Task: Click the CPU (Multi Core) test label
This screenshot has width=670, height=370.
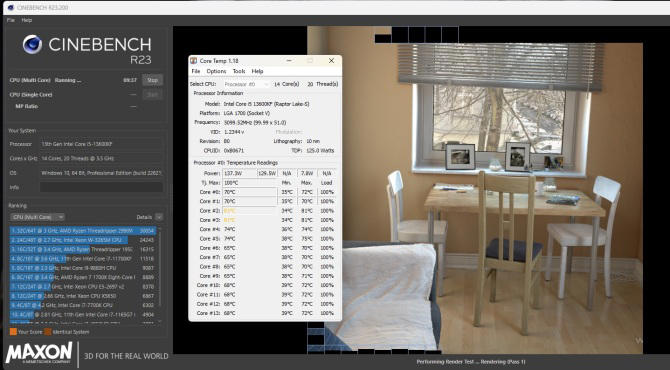Action: point(30,80)
